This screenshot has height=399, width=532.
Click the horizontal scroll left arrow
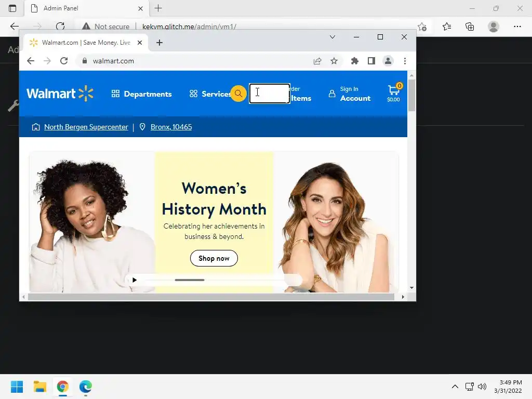click(23, 297)
